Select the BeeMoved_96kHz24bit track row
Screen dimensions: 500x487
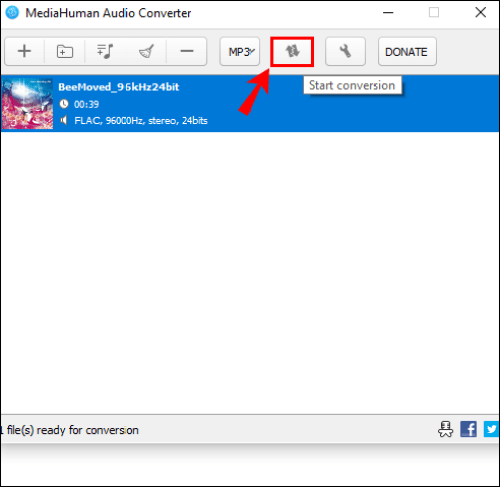[x=250, y=104]
